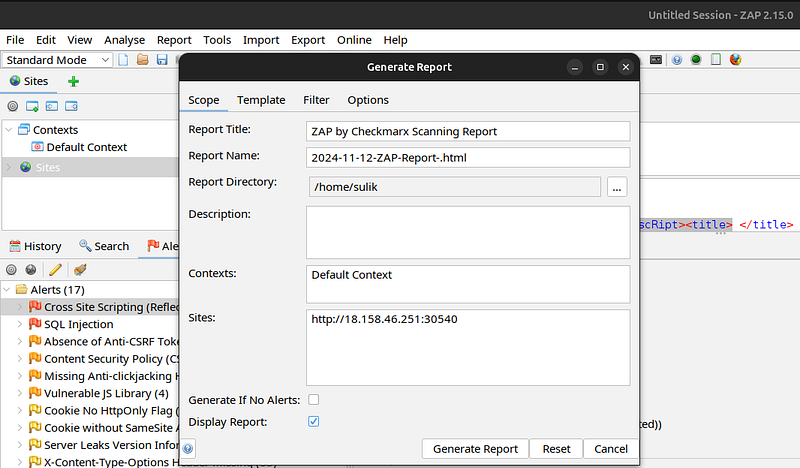Click the Search magnifier icon

pyautogui.click(x=85, y=245)
